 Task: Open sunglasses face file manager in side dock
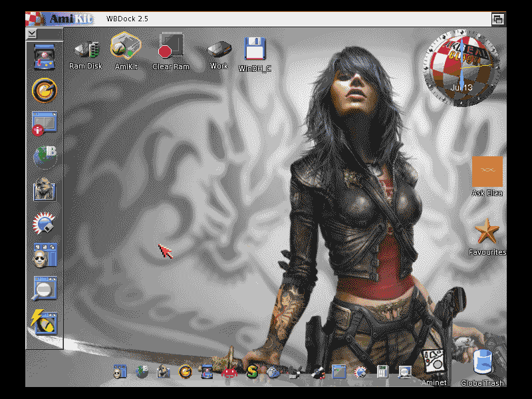[45, 255]
